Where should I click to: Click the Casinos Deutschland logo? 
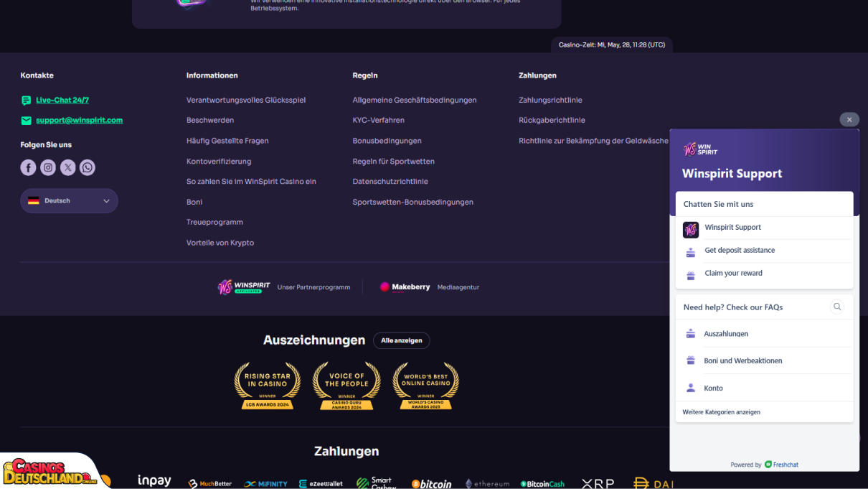[50, 472]
